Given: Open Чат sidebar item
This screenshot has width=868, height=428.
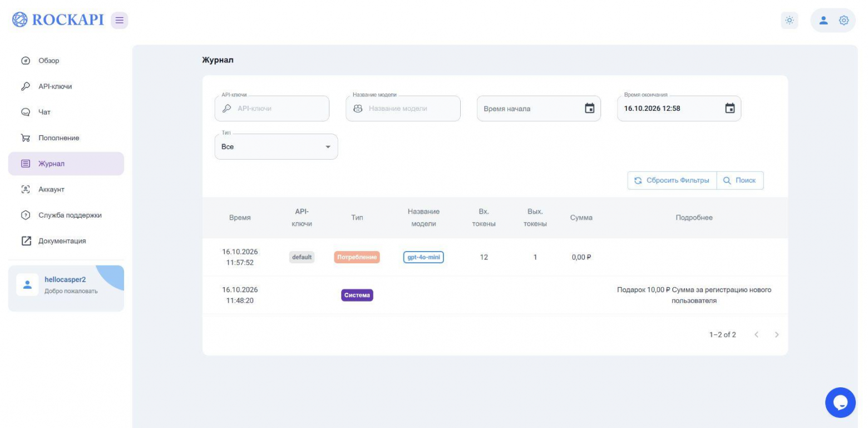Looking at the screenshot, I should click(x=66, y=112).
